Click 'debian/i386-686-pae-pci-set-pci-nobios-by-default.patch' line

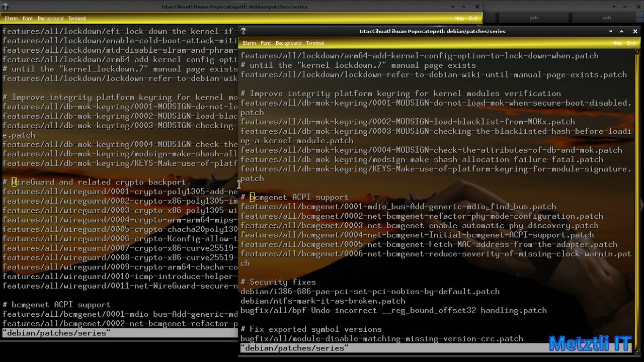[x=370, y=292]
